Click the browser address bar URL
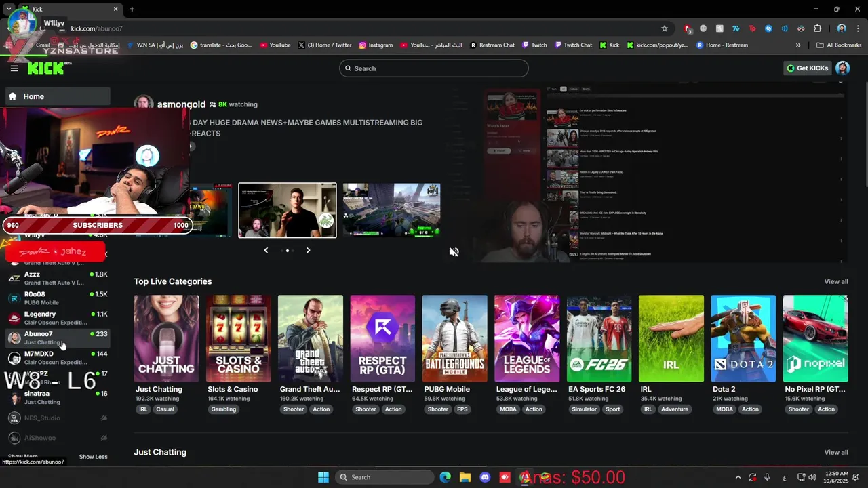Viewport: 868px width, 488px height. coord(97,28)
